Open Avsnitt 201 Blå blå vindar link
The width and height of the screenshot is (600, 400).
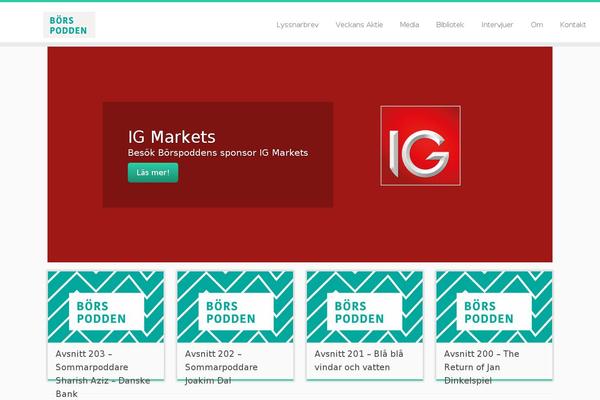click(x=359, y=360)
